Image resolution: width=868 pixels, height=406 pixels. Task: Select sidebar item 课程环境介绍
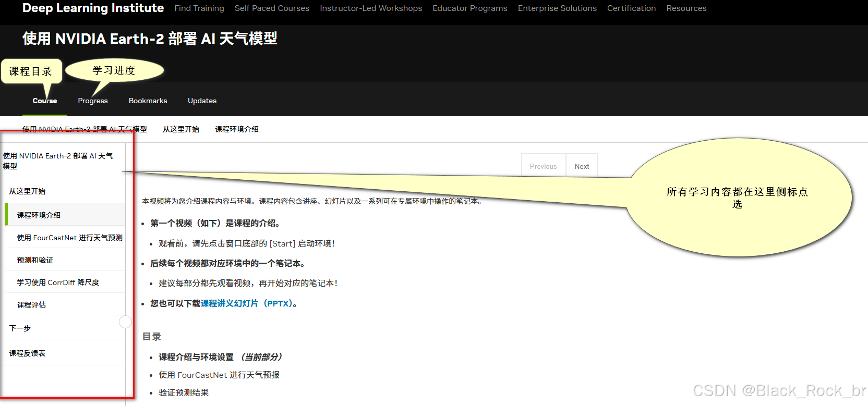click(65, 215)
